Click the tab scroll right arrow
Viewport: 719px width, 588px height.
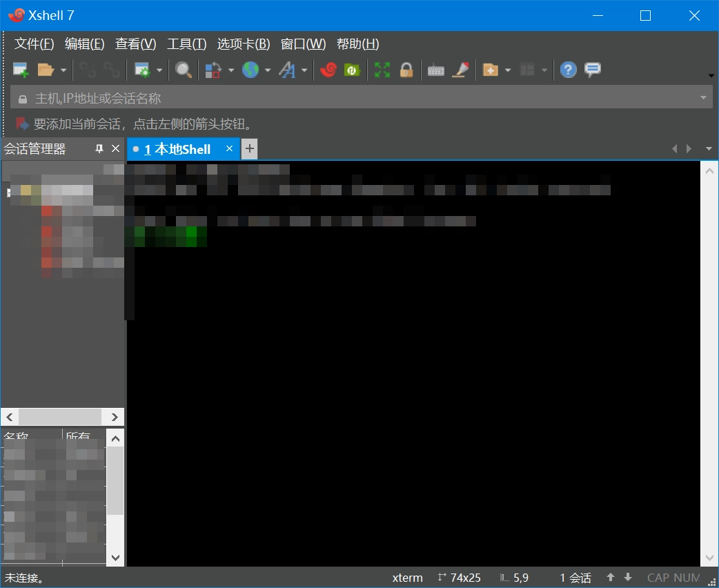tap(689, 148)
